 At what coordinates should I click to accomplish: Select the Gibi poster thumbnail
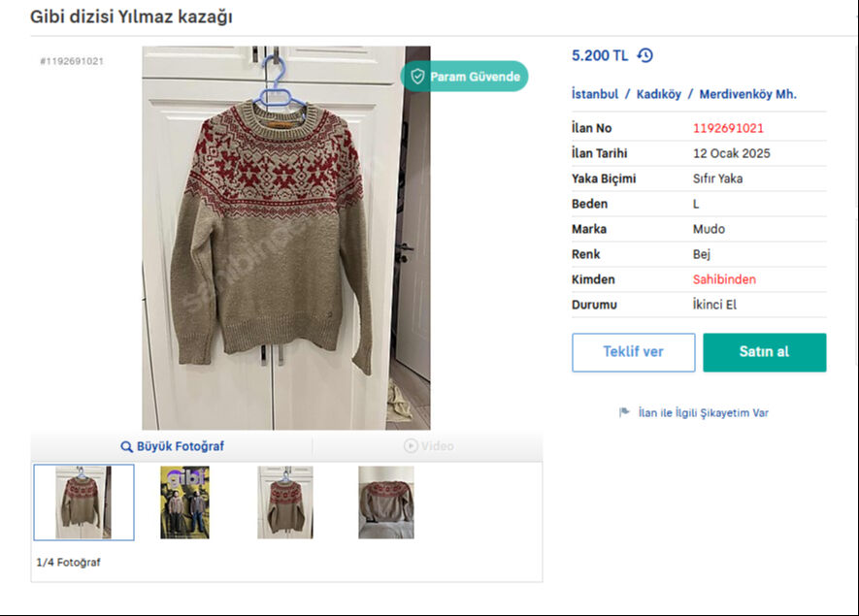(x=184, y=502)
